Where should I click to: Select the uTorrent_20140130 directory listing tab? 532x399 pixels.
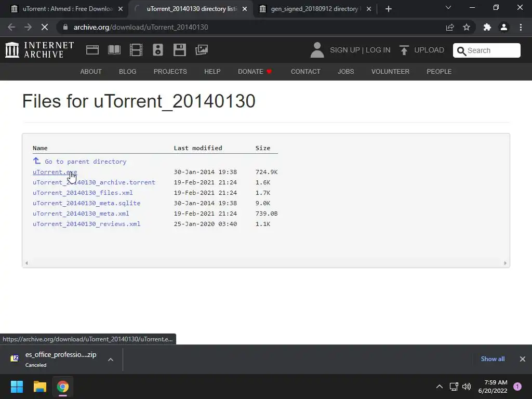(x=190, y=9)
